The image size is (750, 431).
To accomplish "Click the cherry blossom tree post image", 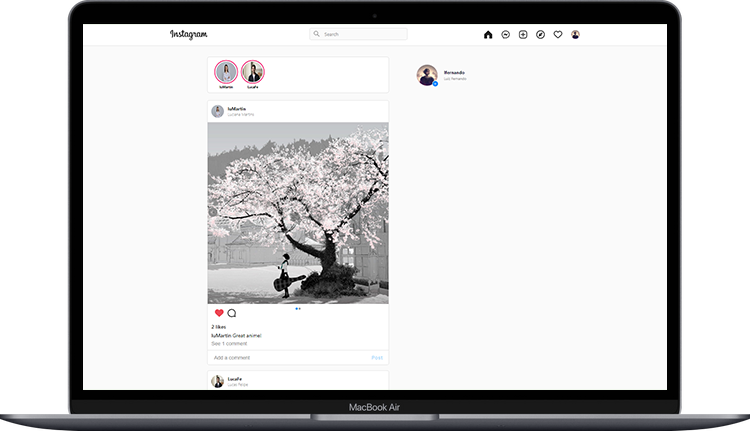I will click(x=298, y=213).
